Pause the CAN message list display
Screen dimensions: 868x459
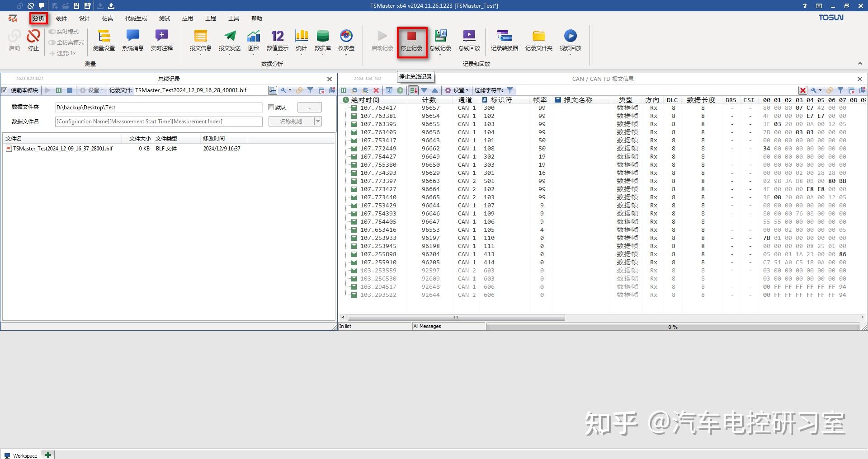(x=344, y=90)
